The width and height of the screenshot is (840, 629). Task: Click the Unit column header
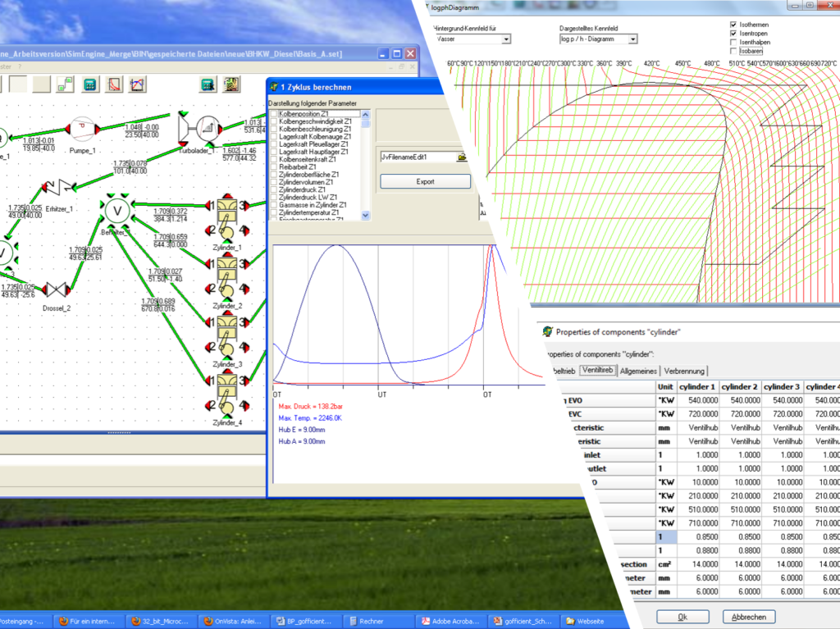tap(665, 387)
